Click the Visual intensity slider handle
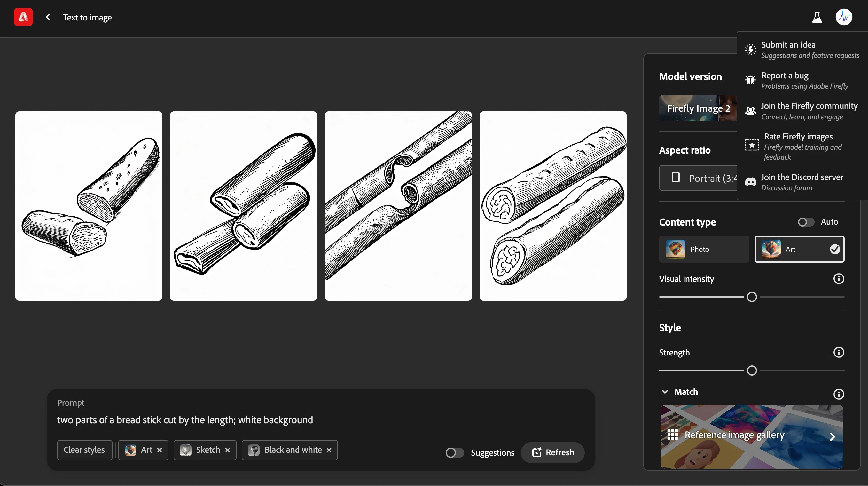Viewport: 868px width, 486px height. (x=752, y=297)
